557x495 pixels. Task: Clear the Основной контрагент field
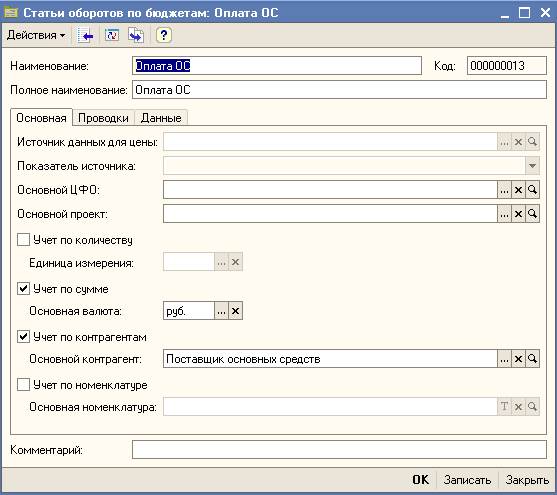pyautogui.click(x=518, y=359)
